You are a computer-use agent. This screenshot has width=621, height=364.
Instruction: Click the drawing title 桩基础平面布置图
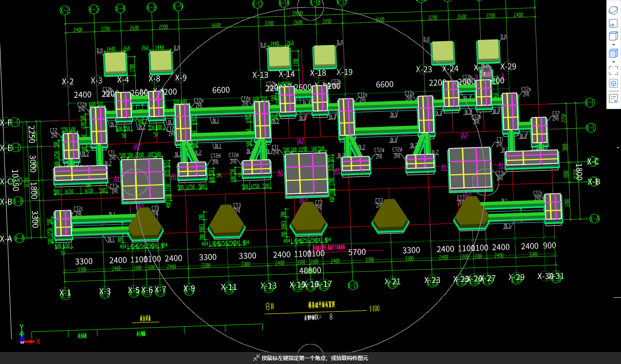321,305
